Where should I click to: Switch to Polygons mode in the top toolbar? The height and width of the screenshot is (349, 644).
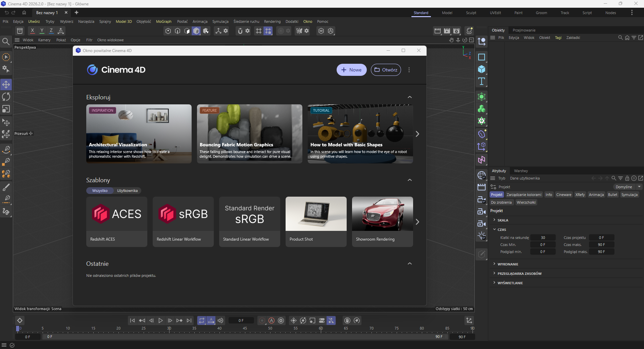click(x=187, y=31)
